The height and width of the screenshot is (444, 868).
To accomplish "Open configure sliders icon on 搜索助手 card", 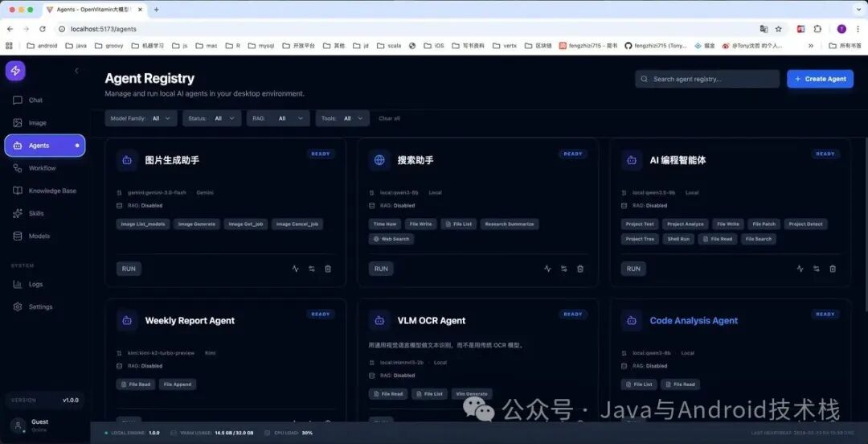I will click(564, 269).
